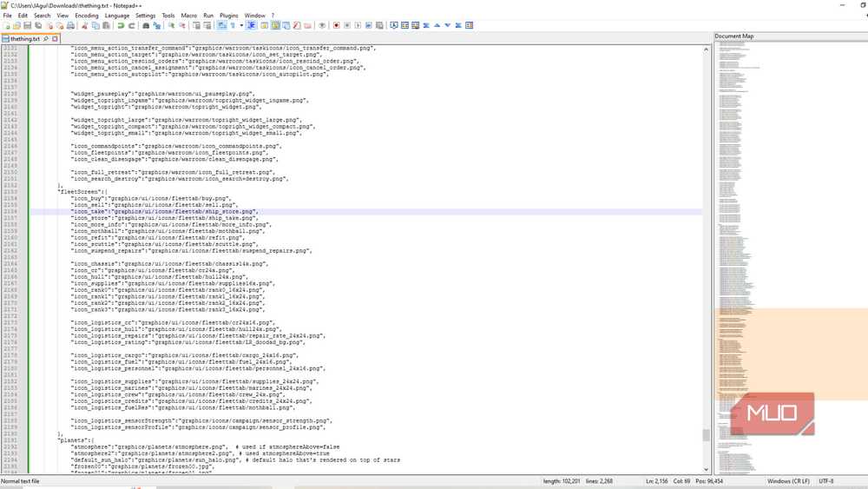868x489 pixels.
Task: Open the Settings menu
Action: [x=146, y=16]
